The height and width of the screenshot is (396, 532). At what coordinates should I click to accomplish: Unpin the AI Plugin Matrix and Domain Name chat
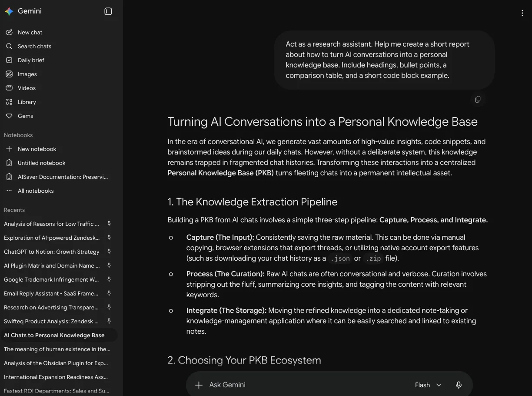pyautogui.click(x=109, y=265)
